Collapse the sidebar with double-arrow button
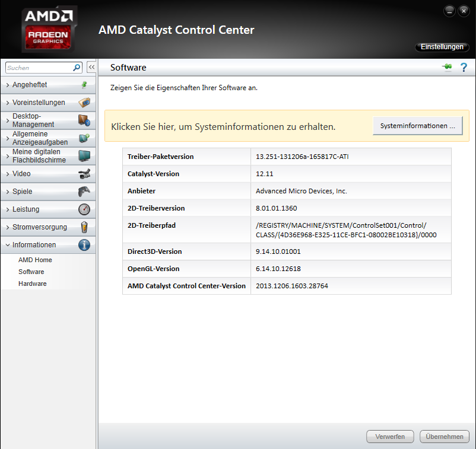 click(x=91, y=67)
